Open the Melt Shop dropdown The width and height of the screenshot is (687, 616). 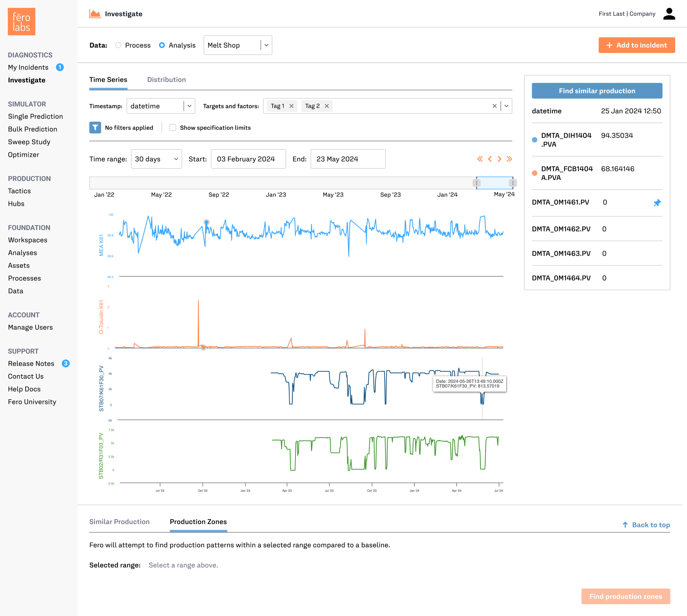(238, 45)
